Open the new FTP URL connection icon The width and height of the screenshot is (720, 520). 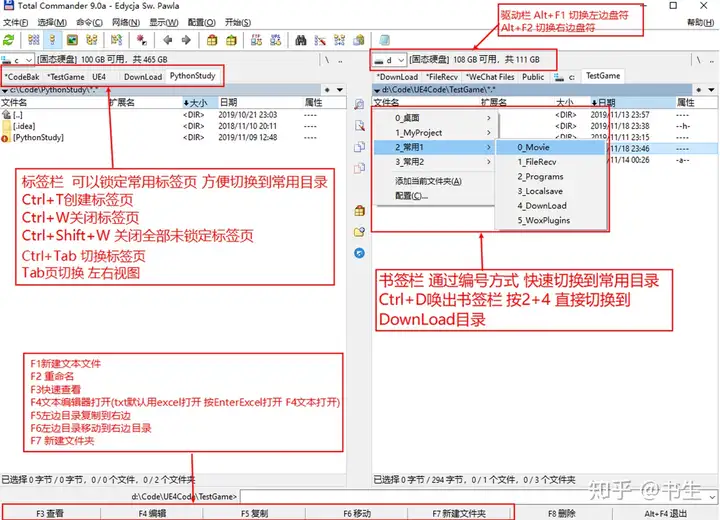pos(276,40)
